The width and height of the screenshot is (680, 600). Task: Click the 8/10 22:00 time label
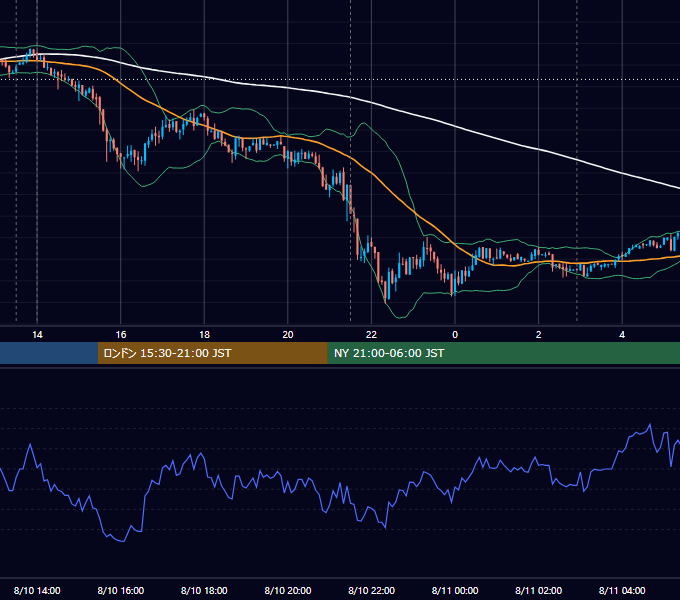371,590
